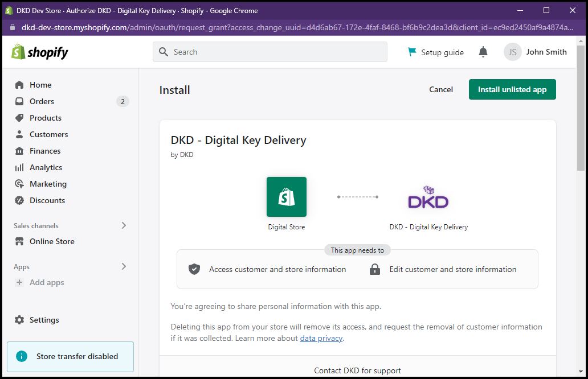588x379 pixels.
Task: Click the 'DKD - Digital Key Delivery' heading
Action: coord(239,140)
